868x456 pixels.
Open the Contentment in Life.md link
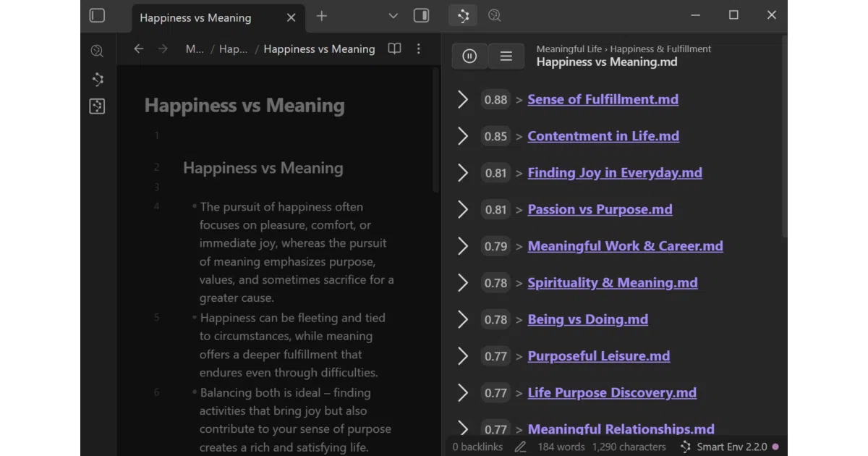click(x=603, y=136)
